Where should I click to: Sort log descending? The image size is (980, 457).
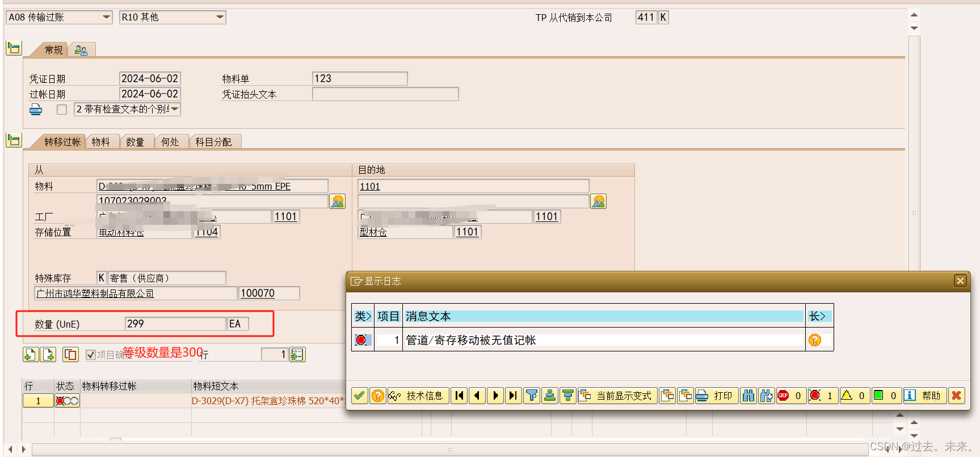tap(567, 396)
